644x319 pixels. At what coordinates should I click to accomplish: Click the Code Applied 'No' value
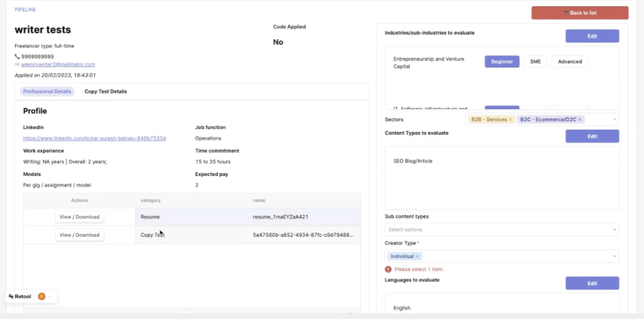pos(278,42)
